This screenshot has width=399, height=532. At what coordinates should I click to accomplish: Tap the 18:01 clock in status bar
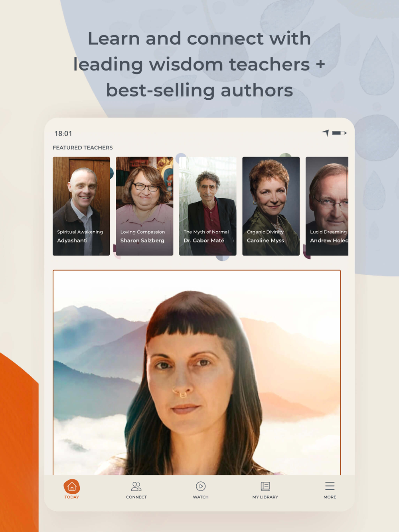pyautogui.click(x=63, y=134)
